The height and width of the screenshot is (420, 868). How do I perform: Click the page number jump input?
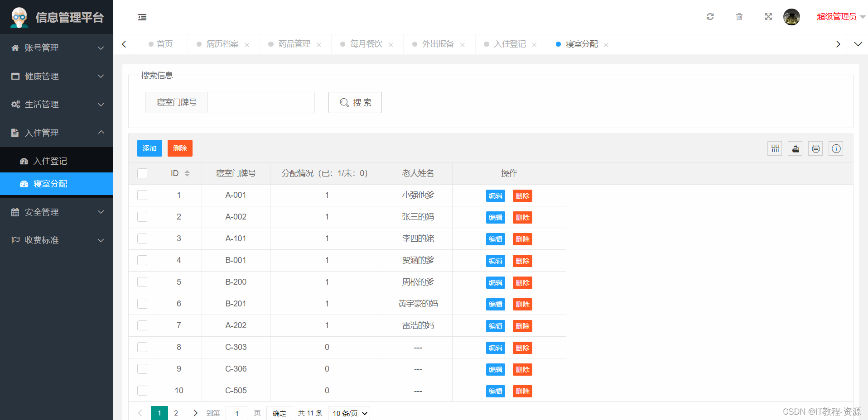(237, 413)
